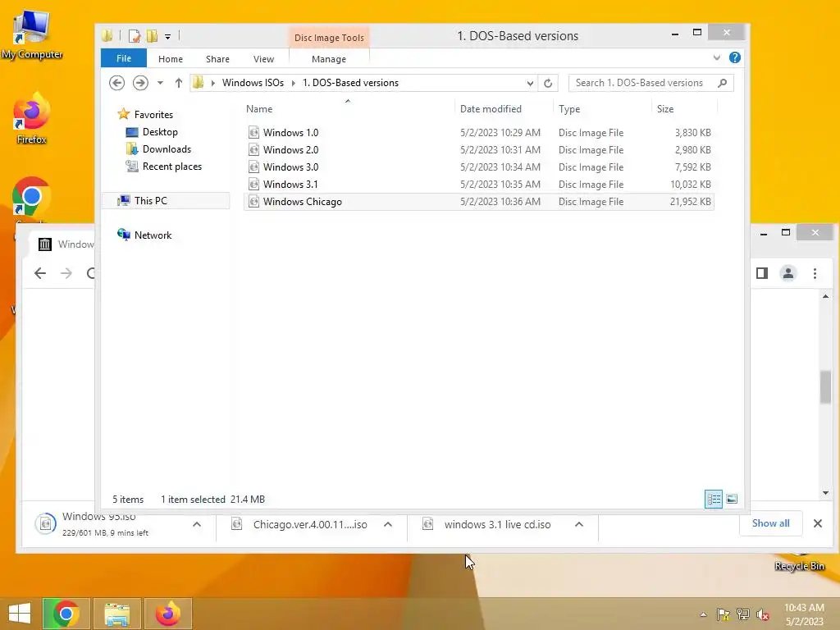Click the Windows Chicago file icon
This screenshot has height=630, width=840.
coord(254,202)
